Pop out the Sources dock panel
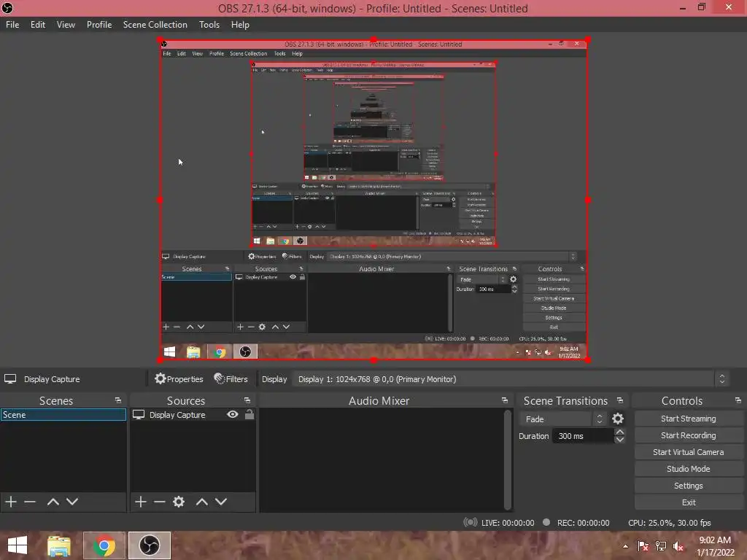The image size is (747, 560). [x=247, y=400]
